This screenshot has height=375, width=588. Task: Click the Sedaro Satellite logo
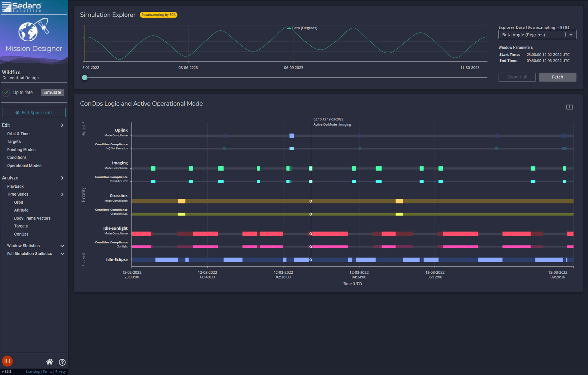[22, 7]
